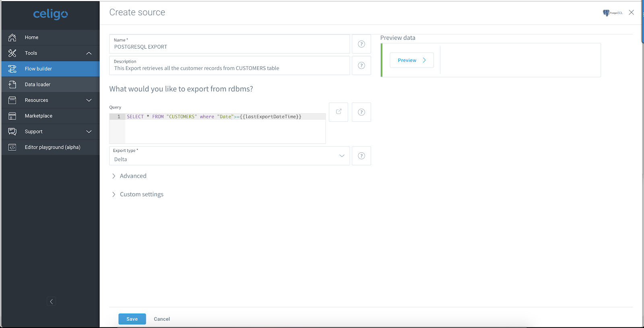Collapse the sidebar with the arrow button
The width and height of the screenshot is (644, 328).
click(51, 301)
